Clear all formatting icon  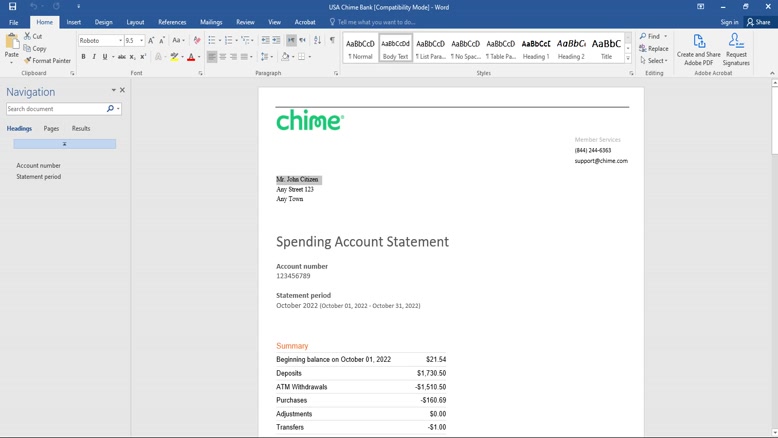point(197,41)
